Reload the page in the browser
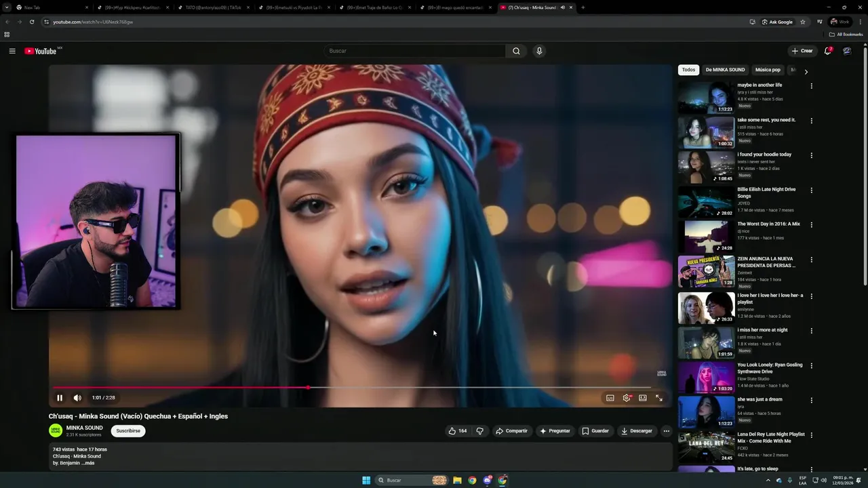The height and width of the screenshot is (488, 868). point(32,22)
